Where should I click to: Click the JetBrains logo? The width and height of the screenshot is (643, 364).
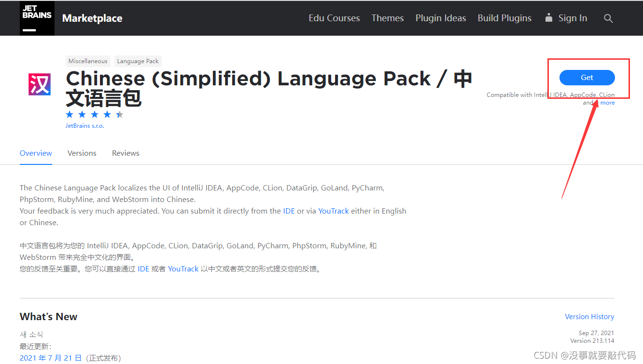pos(37,18)
